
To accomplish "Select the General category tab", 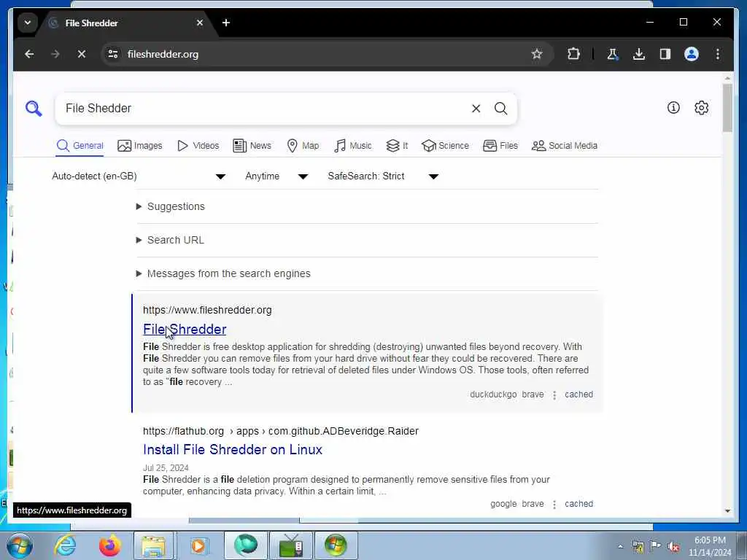I will [80, 146].
